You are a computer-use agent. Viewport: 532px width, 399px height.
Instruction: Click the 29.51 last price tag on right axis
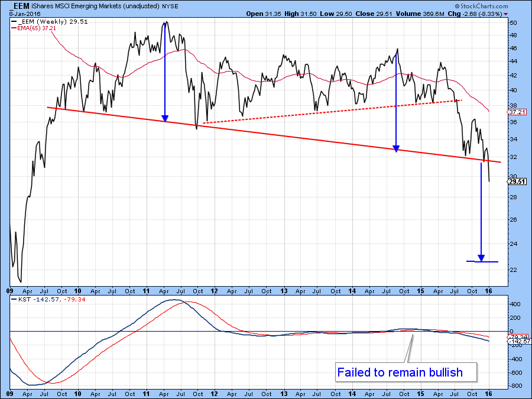517,181
